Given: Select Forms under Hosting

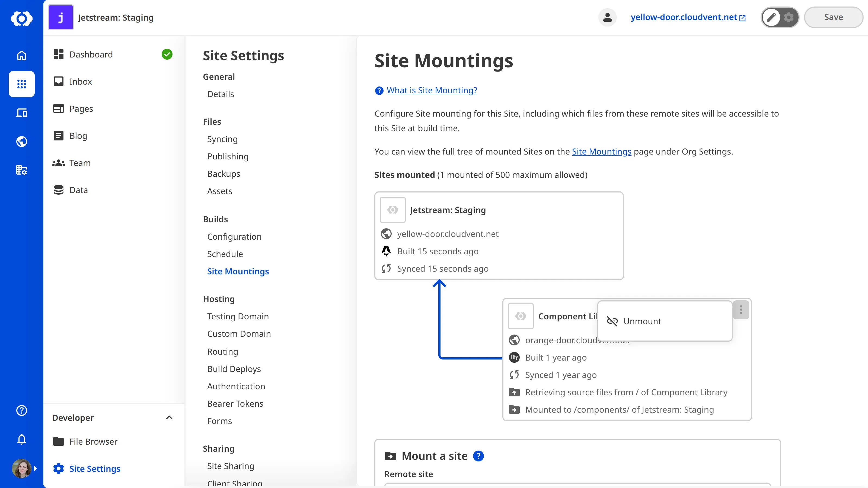Looking at the screenshot, I should 219,421.
